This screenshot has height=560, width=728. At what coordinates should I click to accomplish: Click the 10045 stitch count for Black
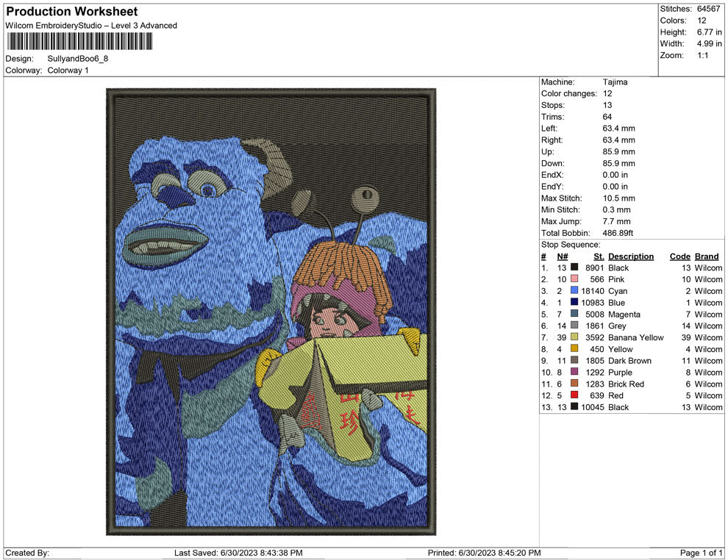[593, 407]
